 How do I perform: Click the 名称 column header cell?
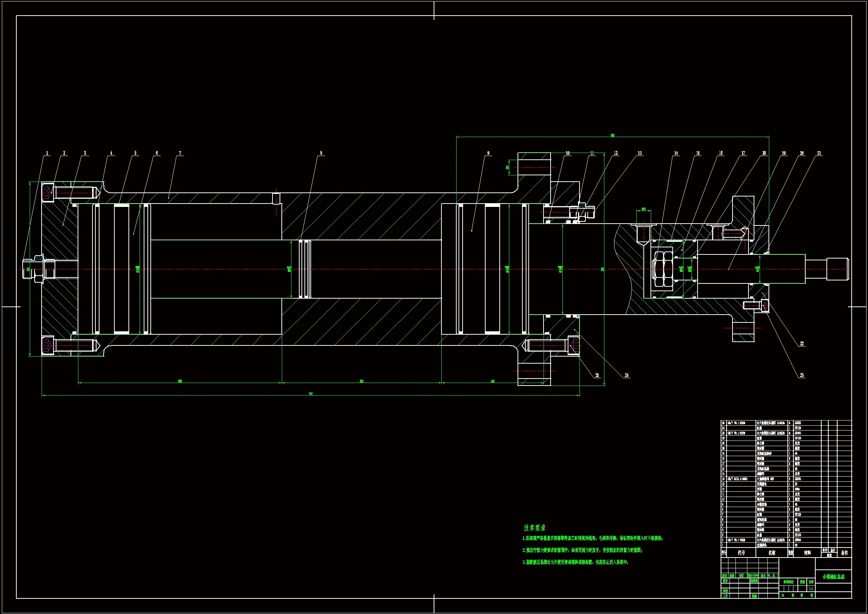(x=771, y=553)
